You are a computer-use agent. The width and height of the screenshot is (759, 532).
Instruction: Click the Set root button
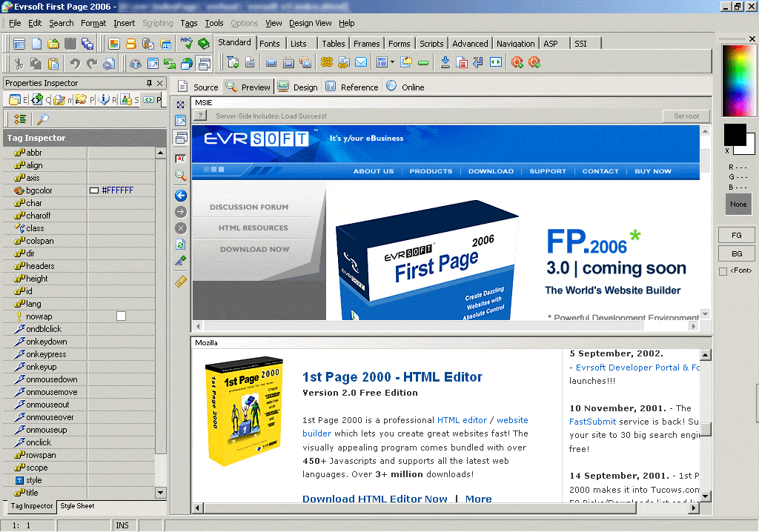(x=686, y=116)
